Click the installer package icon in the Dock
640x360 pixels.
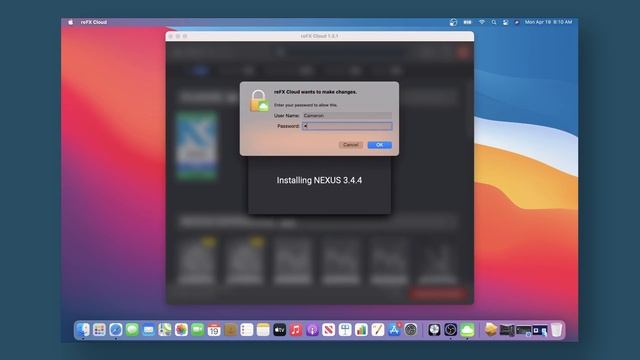point(491,329)
